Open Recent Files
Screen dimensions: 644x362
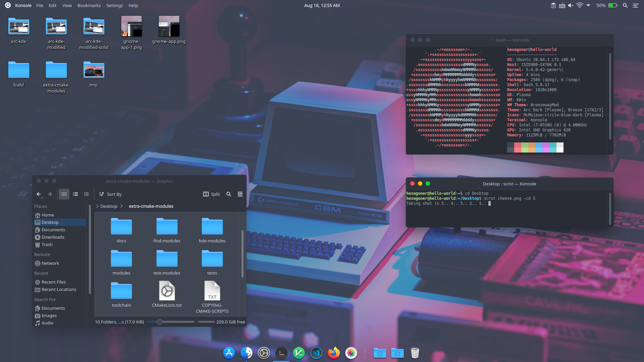click(60, 282)
